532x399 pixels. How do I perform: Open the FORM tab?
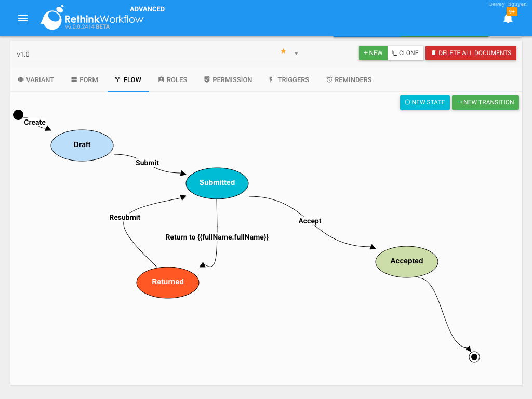[84, 79]
